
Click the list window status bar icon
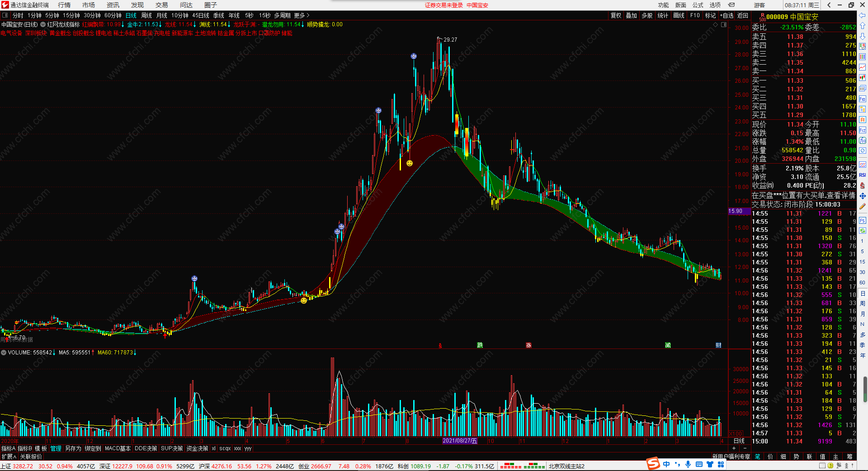(822, 466)
